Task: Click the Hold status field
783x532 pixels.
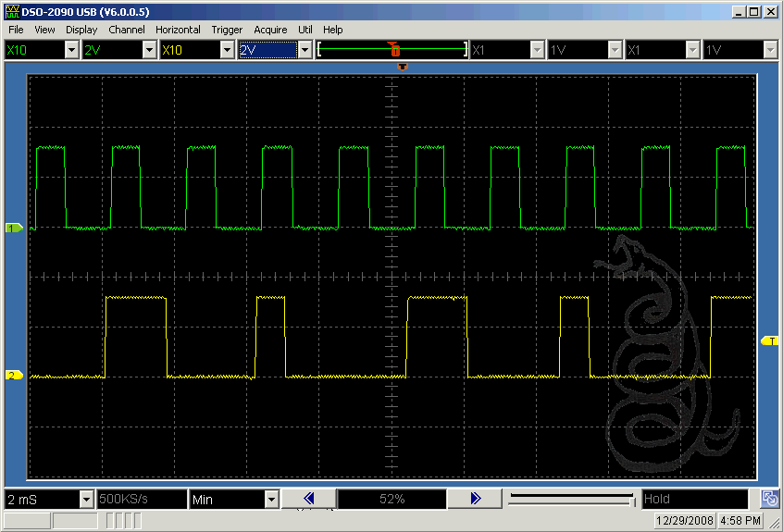Action: point(694,500)
